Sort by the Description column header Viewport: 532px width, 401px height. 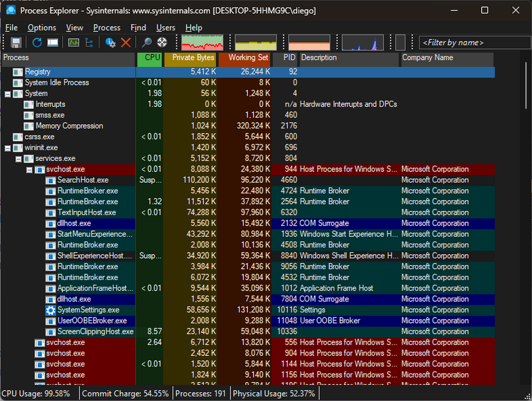(x=349, y=59)
